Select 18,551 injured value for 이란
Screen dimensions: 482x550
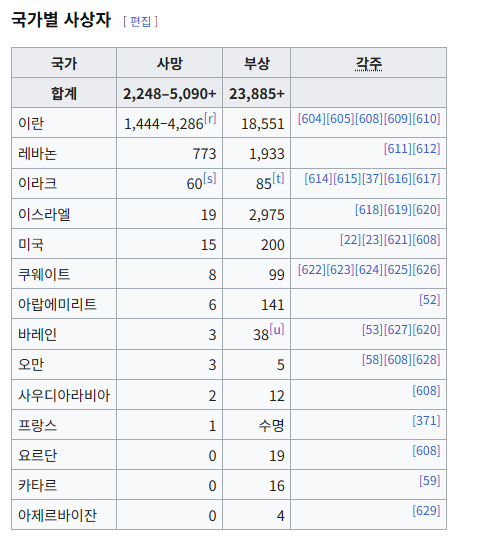(263, 124)
